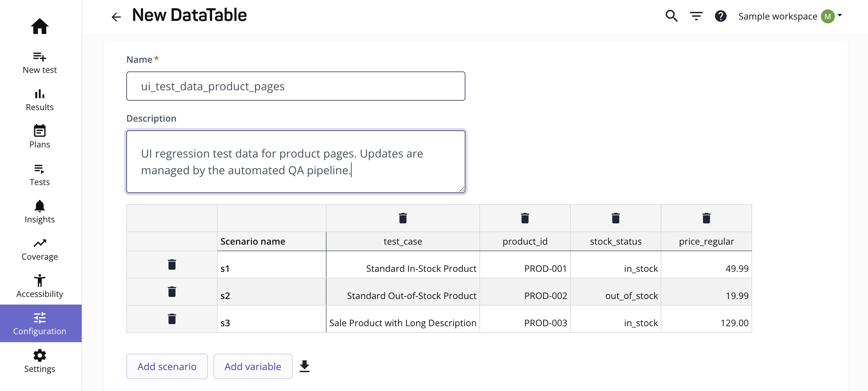Click the back arrow beside New DataTable

click(x=116, y=17)
